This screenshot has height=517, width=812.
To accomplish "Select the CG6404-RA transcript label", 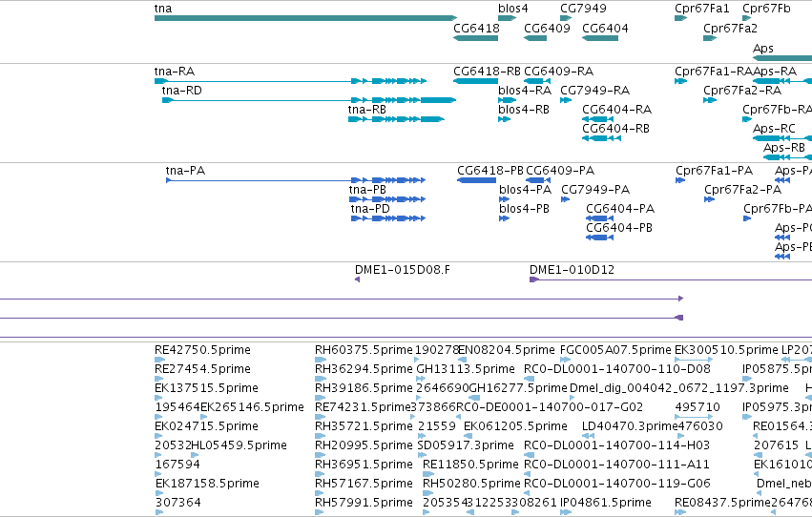I will 616,110.
